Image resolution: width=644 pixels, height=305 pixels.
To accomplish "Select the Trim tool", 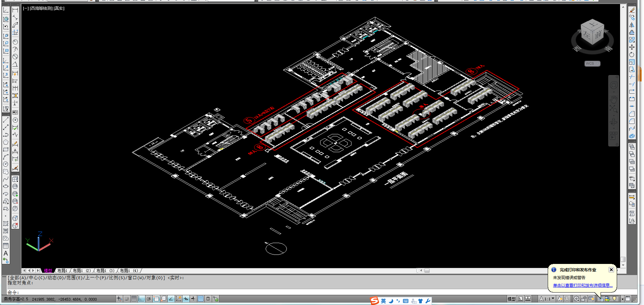I will (x=632, y=77).
